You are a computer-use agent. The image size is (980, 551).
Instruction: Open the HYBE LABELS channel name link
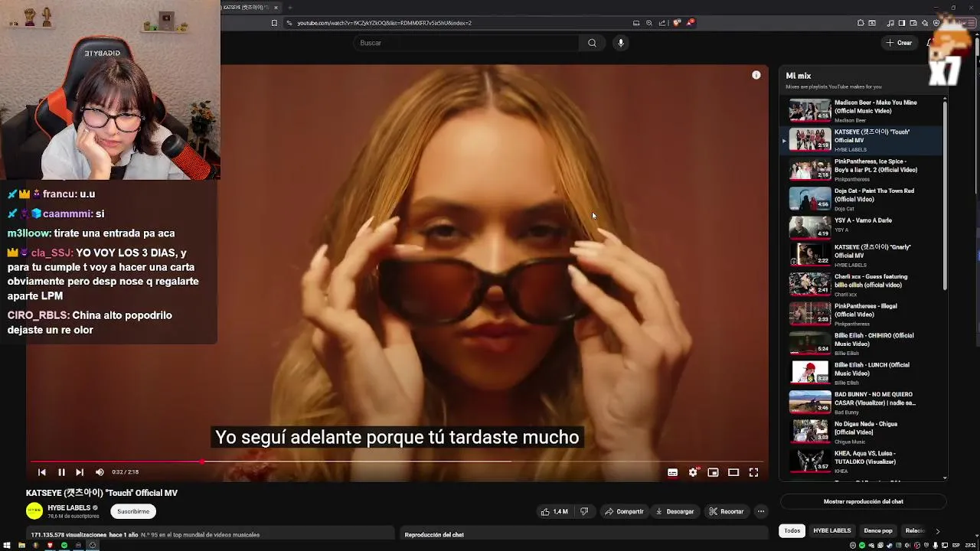pyautogui.click(x=69, y=507)
